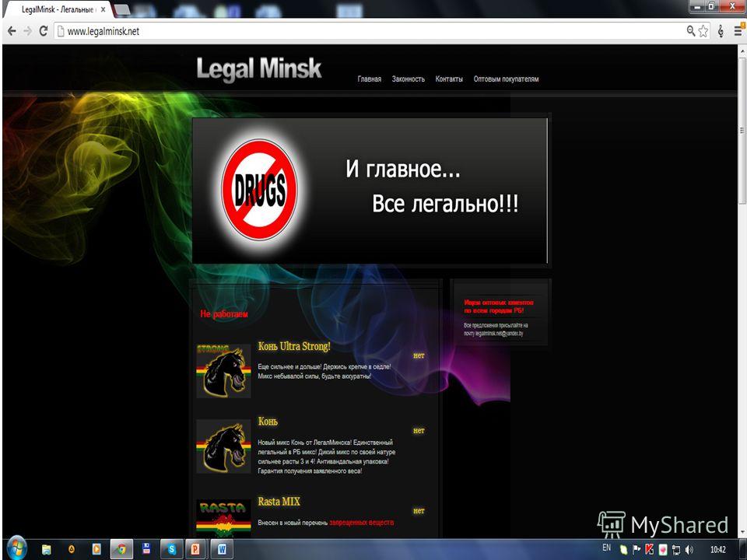Click the Legal Minsk site logo

[x=259, y=69]
